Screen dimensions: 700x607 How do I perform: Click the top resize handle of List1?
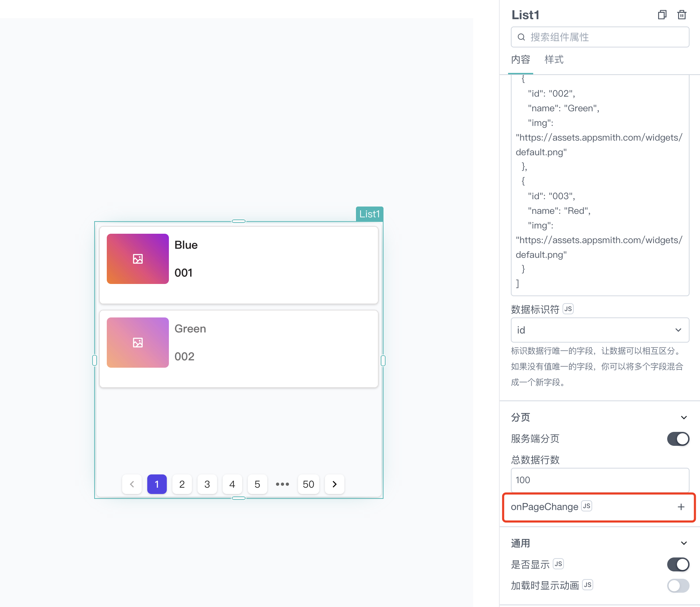pos(239,221)
